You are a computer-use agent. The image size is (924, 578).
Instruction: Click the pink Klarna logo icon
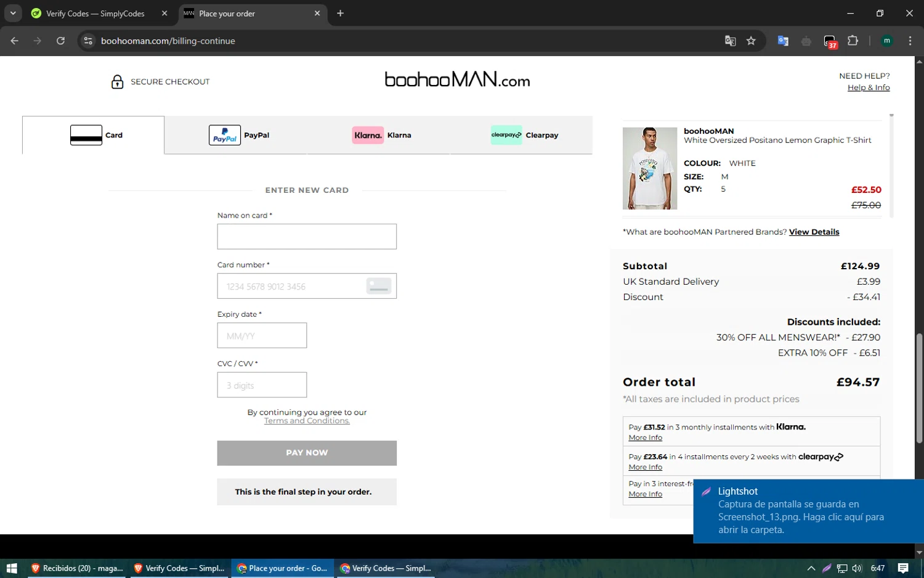point(368,135)
